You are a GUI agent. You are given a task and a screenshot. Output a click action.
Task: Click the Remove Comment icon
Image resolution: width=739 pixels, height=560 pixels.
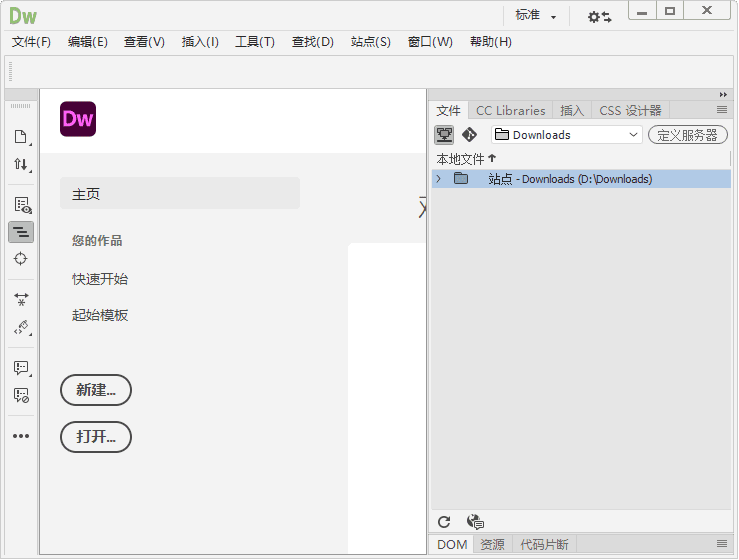pyautogui.click(x=21, y=395)
